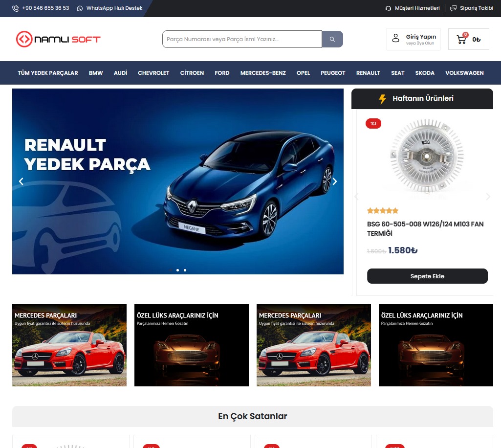Click the cart total 0₺ text
The height and width of the screenshot is (448, 501).
[477, 40]
